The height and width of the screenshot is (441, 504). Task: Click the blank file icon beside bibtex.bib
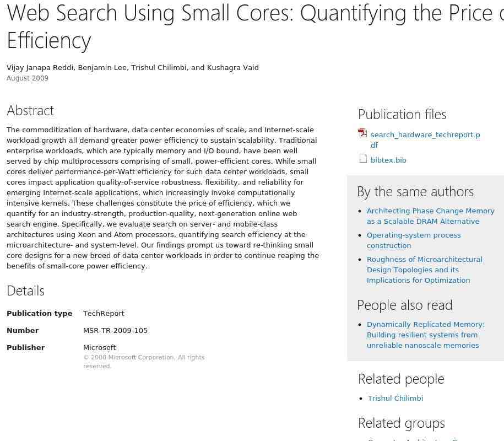tap(363, 159)
